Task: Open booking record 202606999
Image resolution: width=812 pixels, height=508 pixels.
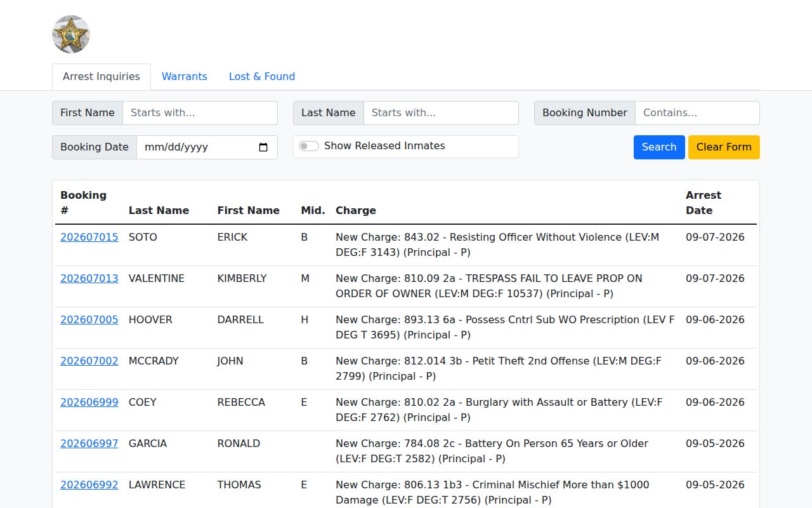Action: tap(89, 403)
